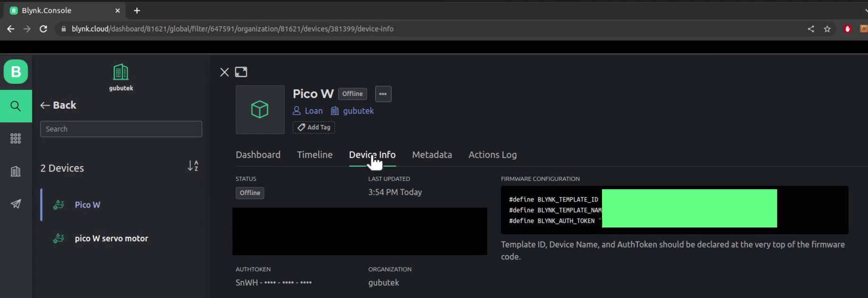
Task: Focus the device Search field
Action: (121, 129)
